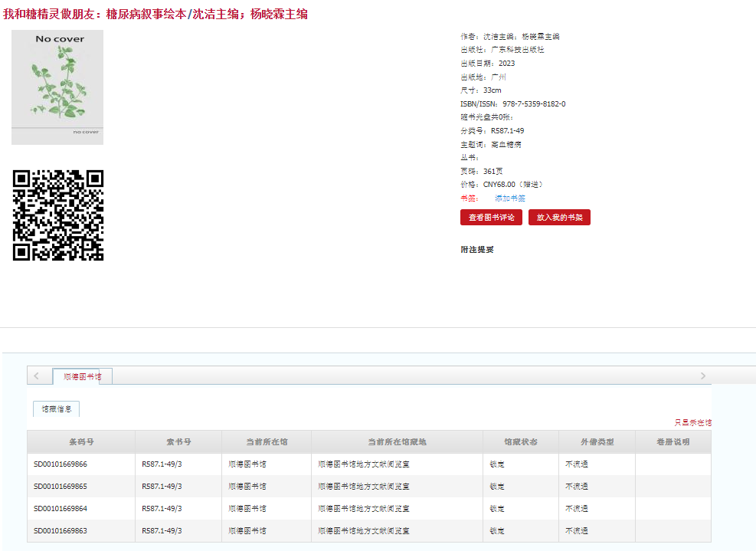Click call number in row SD00101669866

point(162,464)
